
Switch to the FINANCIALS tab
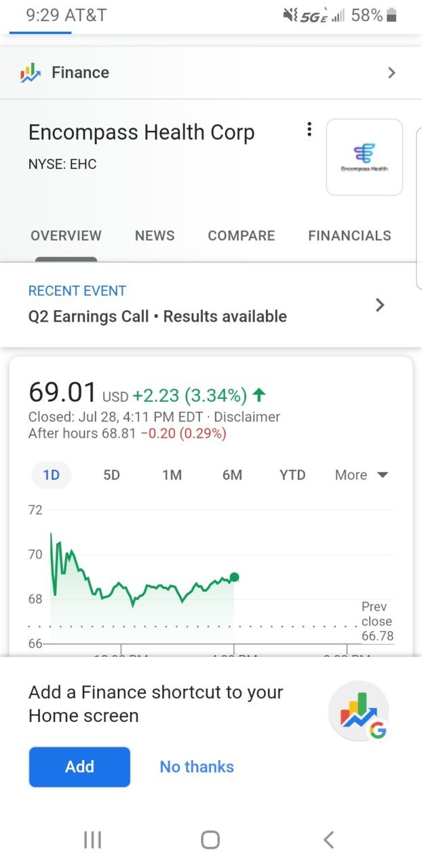click(x=349, y=235)
